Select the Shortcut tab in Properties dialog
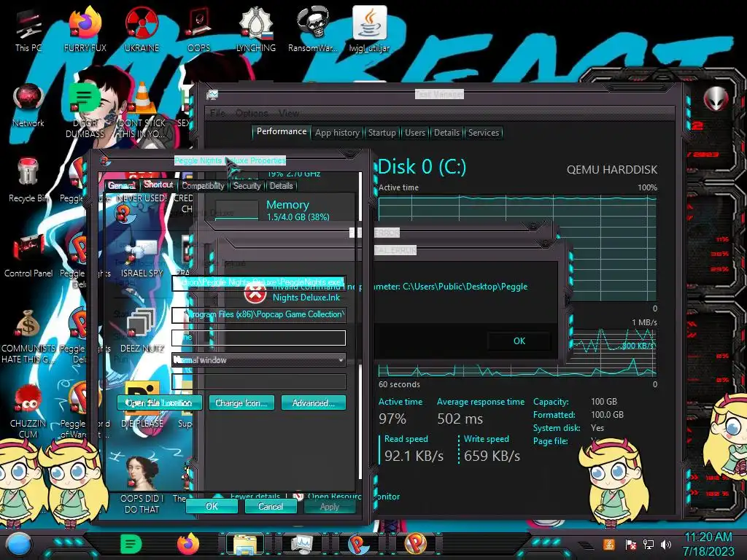Viewport: 747px width, 560px height. click(x=158, y=184)
